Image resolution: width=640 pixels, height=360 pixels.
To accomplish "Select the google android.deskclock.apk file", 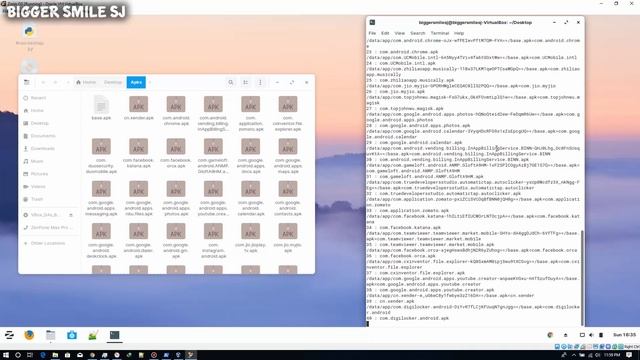I will (x=101, y=241).
